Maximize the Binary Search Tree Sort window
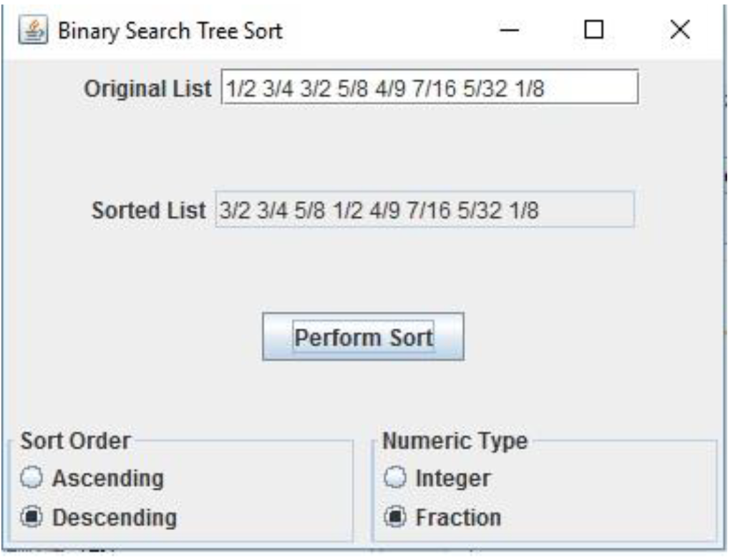This screenshot has width=733, height=560. tap(594, 30)
